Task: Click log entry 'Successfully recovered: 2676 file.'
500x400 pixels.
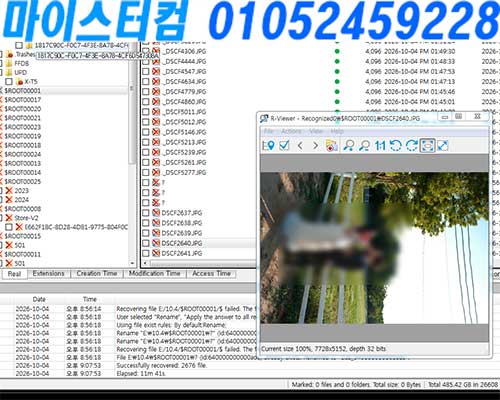Action: click(162, 366)
